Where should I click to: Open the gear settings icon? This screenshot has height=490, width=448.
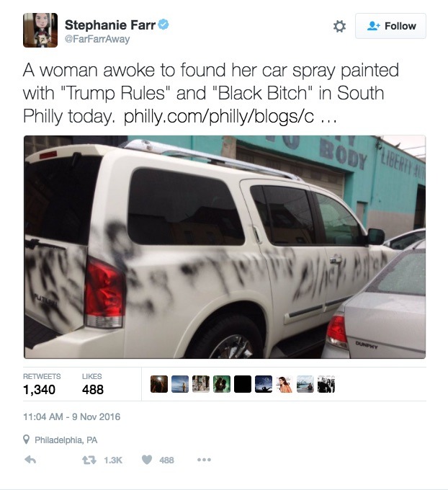pyautogui.click(x=339, y=26)
